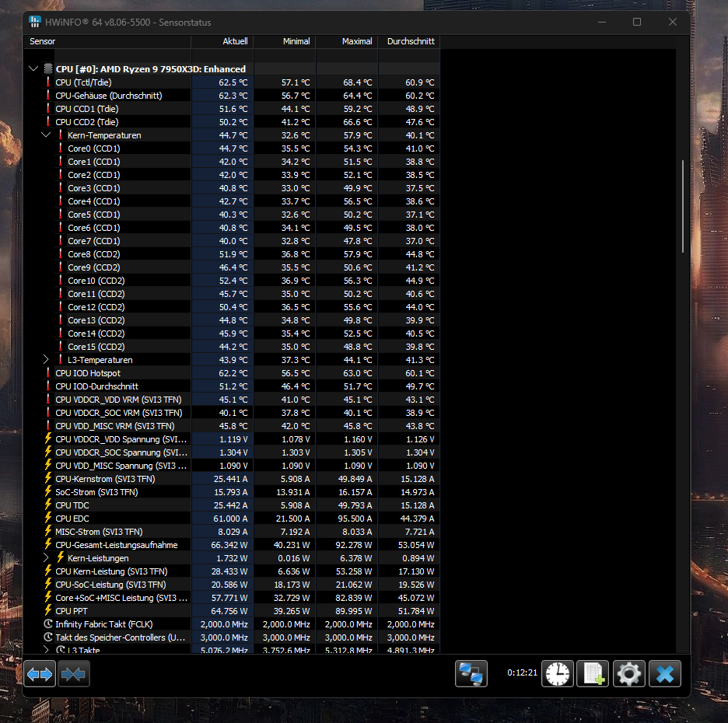
Task: Click lightning icon beside CPU EDC
Action: click(x=47, y=519)
